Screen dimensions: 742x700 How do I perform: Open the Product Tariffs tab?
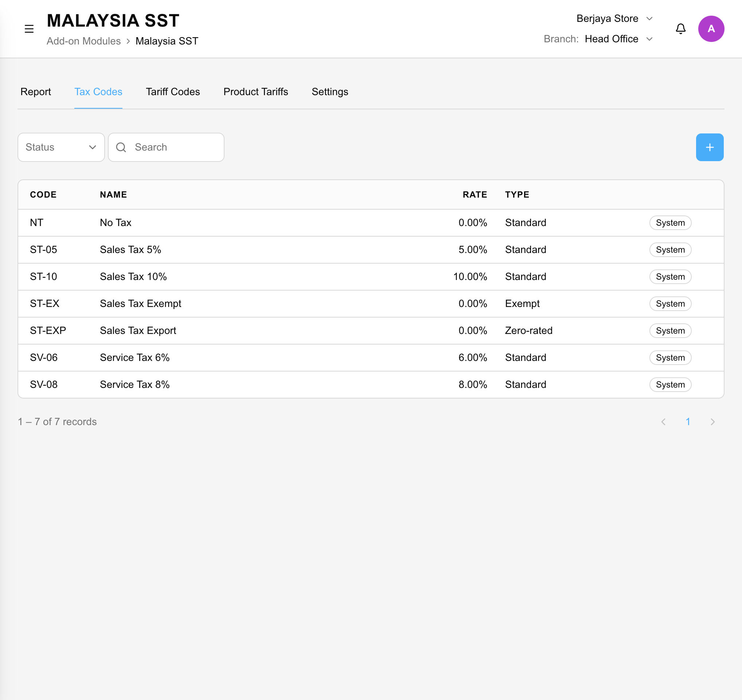(256, 92)
